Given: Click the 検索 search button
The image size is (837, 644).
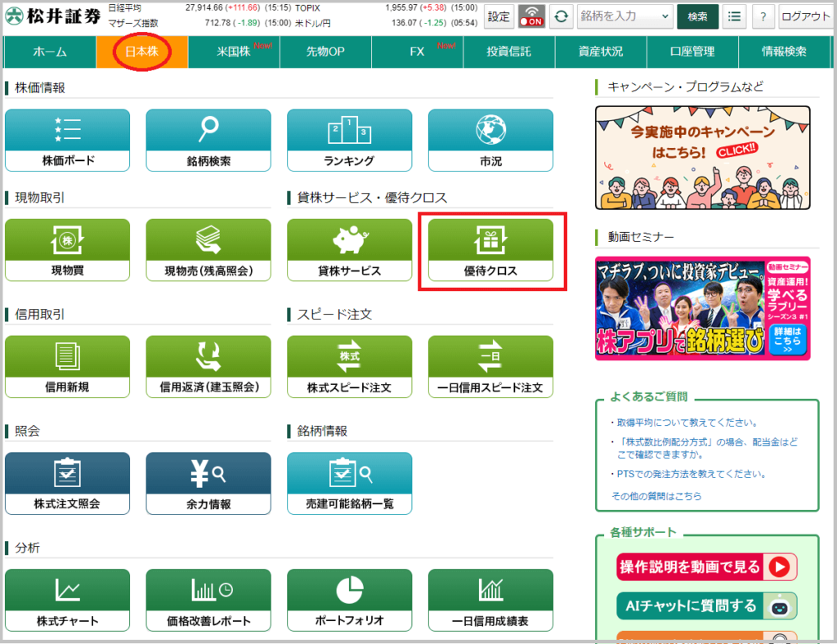Looking at the screenshot, I should 697,16.
